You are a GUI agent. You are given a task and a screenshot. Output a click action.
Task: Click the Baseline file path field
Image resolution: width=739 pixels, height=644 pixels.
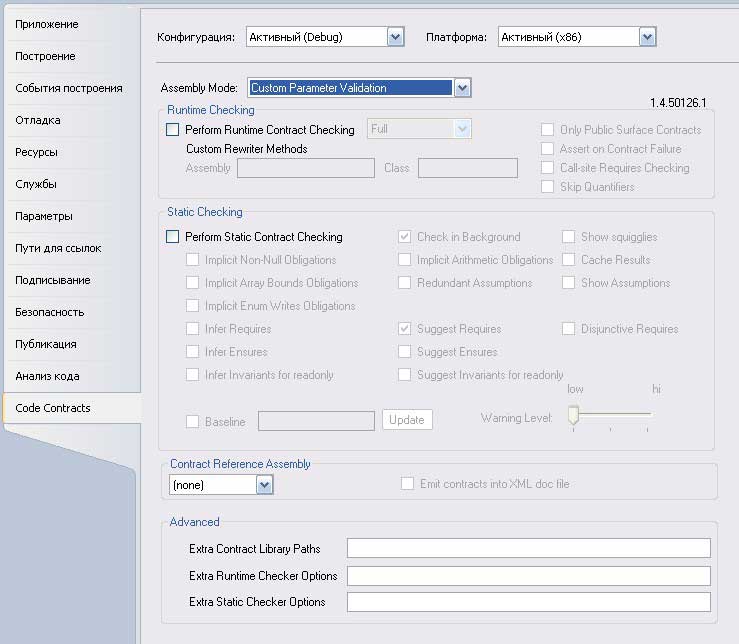pyautogui.click(x=316, y=421)
